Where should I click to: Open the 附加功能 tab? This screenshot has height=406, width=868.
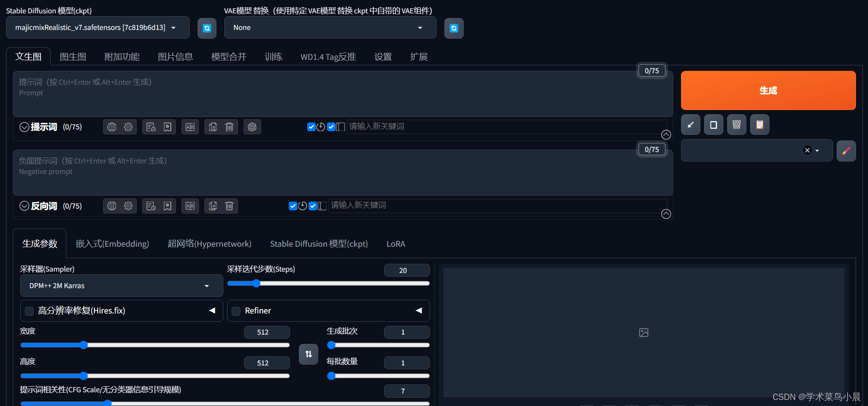coord(122,57)
